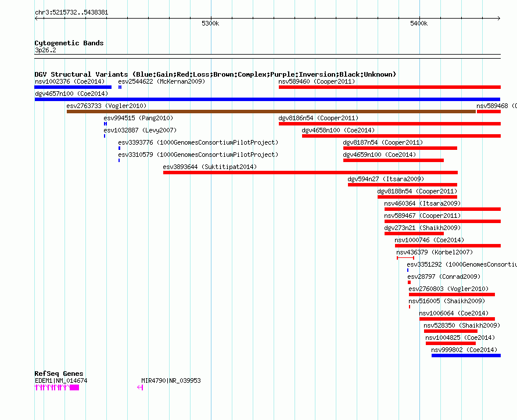Select the red dgv4659n100 bar
Viewport: 517px width, 420px height.
393,160
